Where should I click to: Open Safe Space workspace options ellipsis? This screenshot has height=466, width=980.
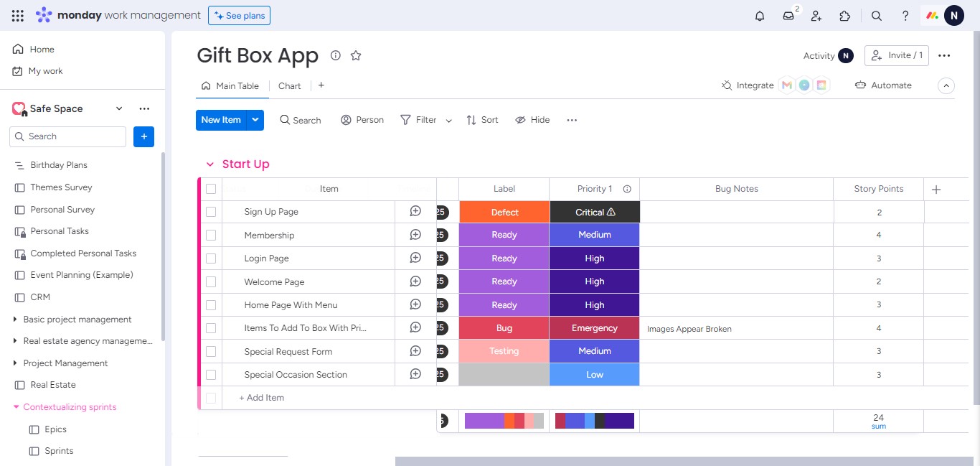pos(144,108)
